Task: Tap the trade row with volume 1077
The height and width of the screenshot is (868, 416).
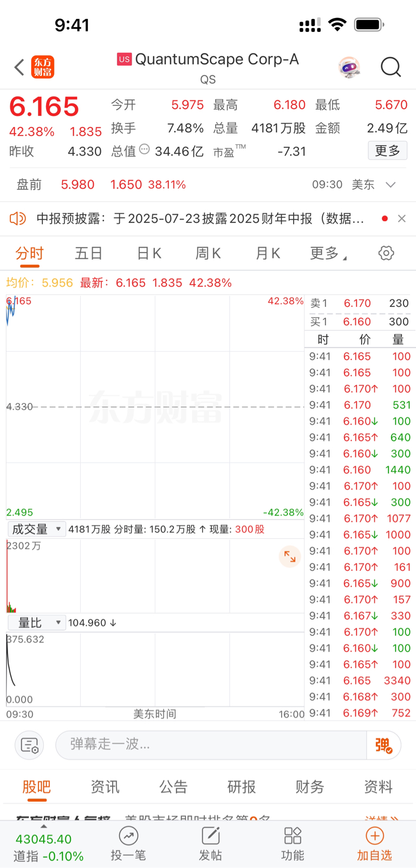Action: [x=360, y=519]
